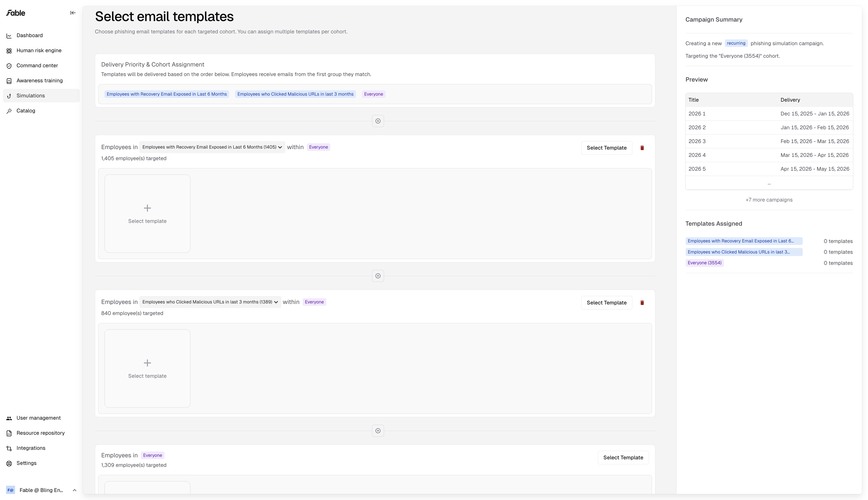Click the 2026 1 campaign row

[x=769, y=114]
